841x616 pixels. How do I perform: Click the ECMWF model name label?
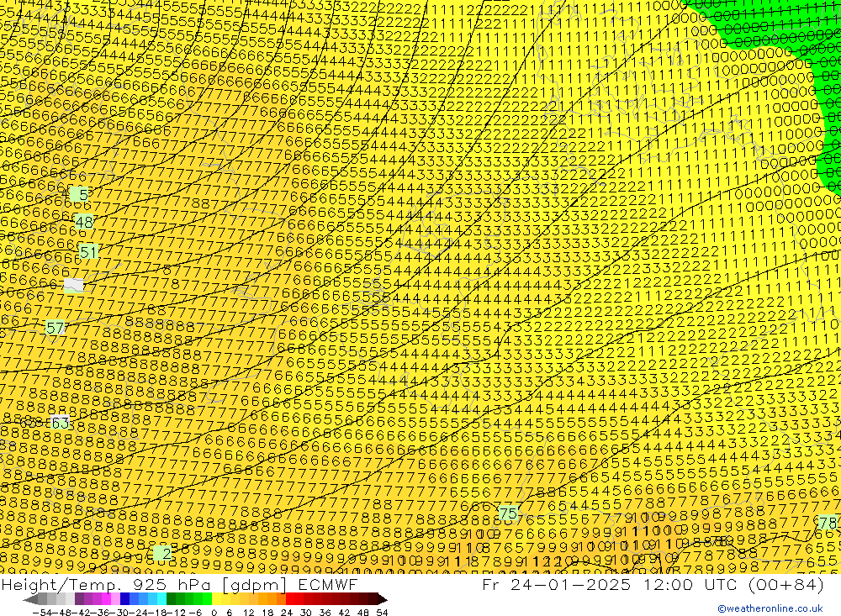pos(327,585)
